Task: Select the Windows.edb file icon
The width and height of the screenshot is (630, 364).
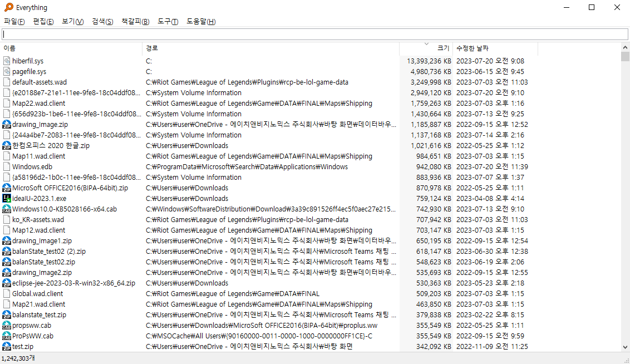Action: tap(7, 167)
